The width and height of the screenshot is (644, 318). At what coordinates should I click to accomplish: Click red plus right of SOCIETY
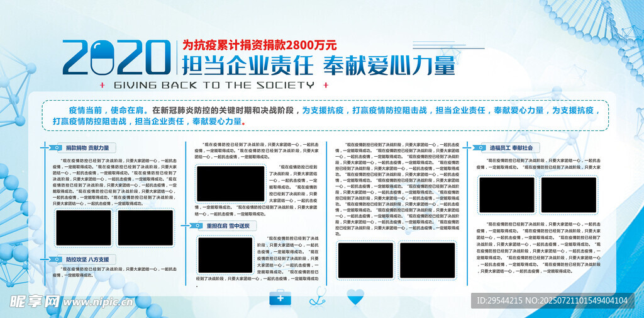[x=325, y=84]
